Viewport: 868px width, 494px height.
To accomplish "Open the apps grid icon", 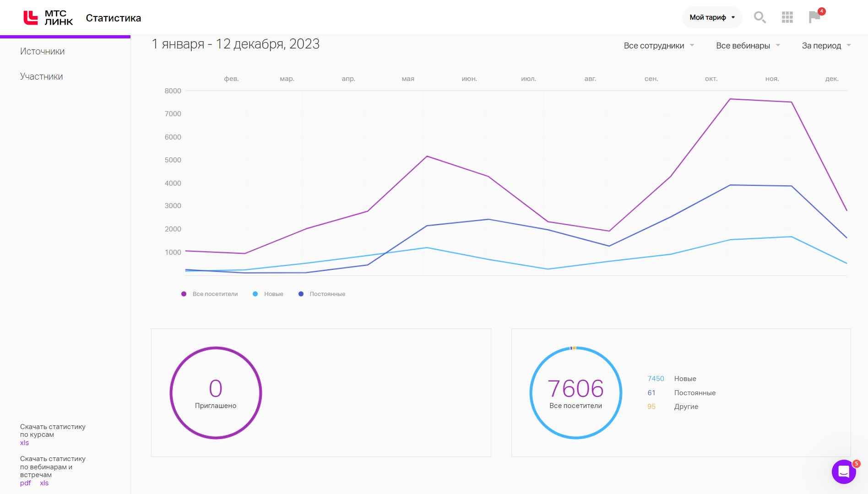I will click(x=787, y=17).
